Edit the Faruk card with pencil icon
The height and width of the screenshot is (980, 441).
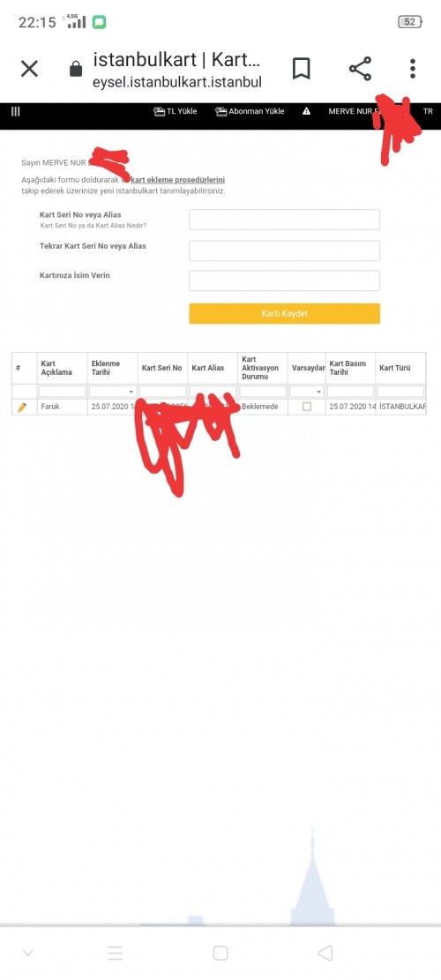tap(22, 407)
